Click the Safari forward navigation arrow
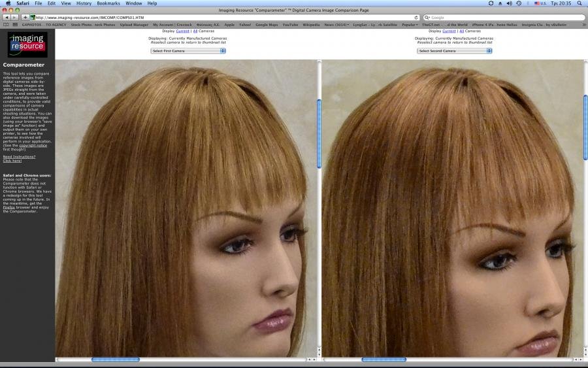This screenshot has width=588, height=368. [x=14, y=17]
